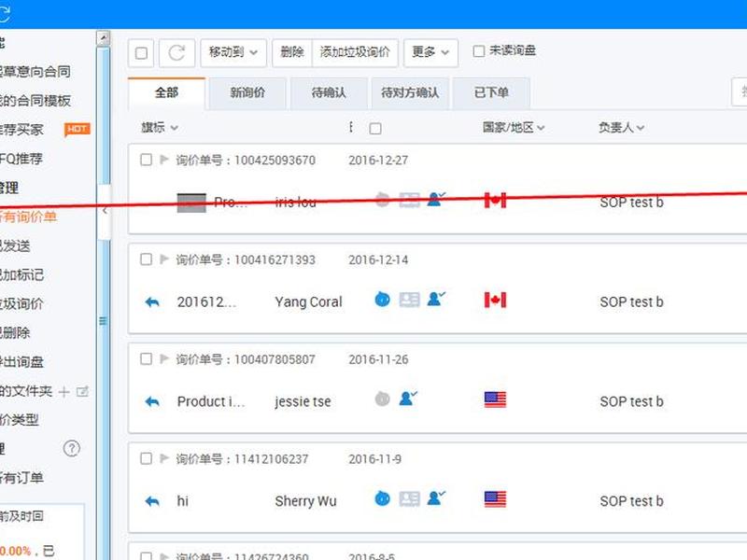This screenshot has height=560, width=747.
Task: Select the checkbox for inquiry 100425093670
Action: [147, 160]
